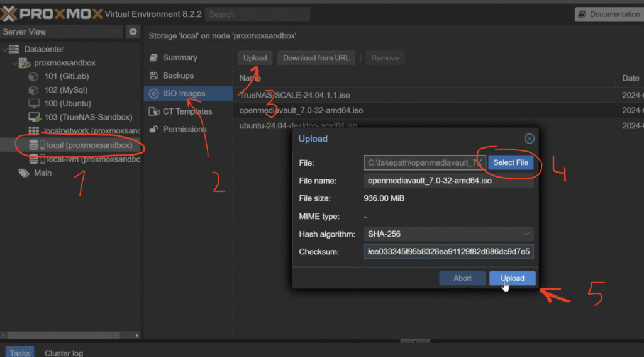644x357 pixels.
Task: Click the File name field
Action: point(448,181)
